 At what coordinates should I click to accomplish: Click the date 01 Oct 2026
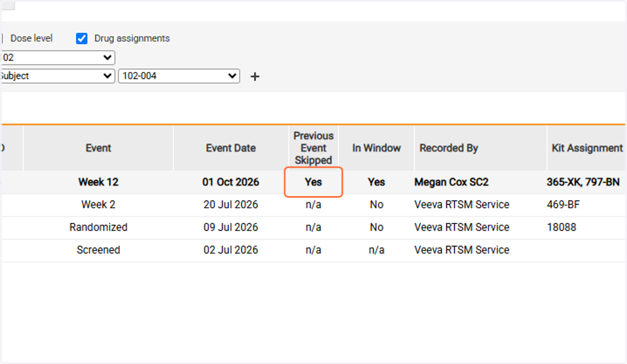click(x=230, y=182)
